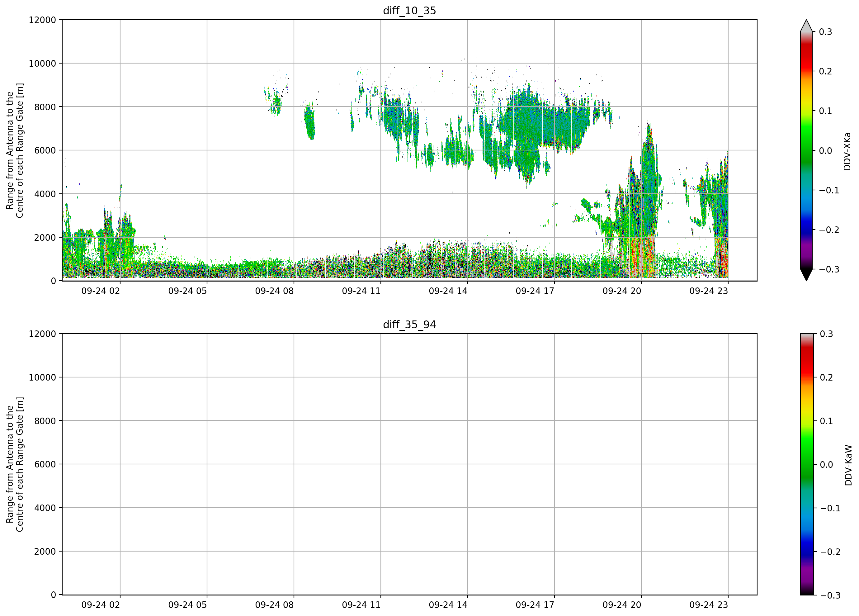This screenshot has width=859, height=616.
Task: Click the DDV-KaW colorbar label
Action: pyautogui.click(x=848, y=465)
